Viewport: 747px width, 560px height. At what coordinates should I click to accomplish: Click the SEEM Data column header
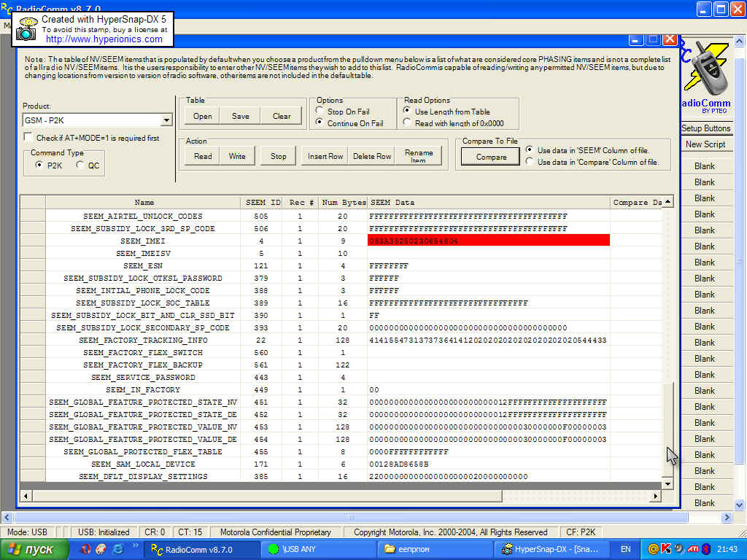pos(488,203)
